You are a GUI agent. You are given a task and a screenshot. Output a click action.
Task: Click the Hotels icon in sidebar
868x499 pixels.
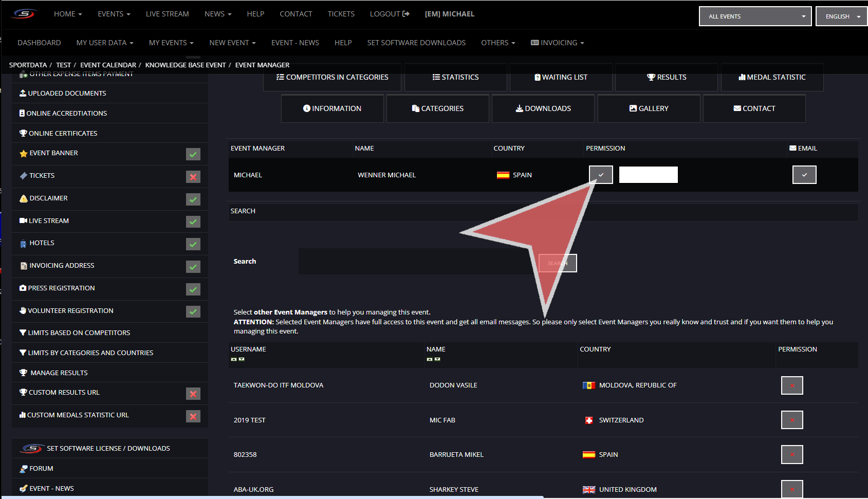23,244
